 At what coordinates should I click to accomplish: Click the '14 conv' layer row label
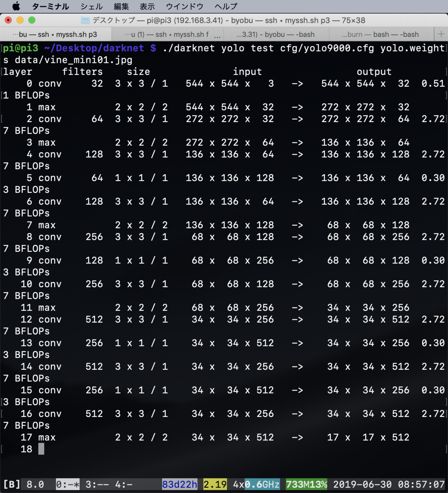coord(41,366)
